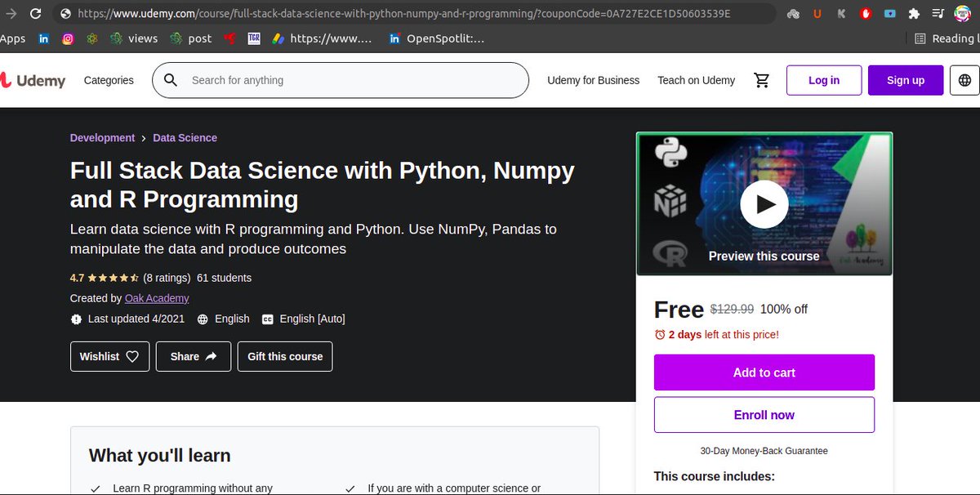980x495 pixels.
Task: Toggle Wishlist for this course
Action: click(x=110, y=356)
